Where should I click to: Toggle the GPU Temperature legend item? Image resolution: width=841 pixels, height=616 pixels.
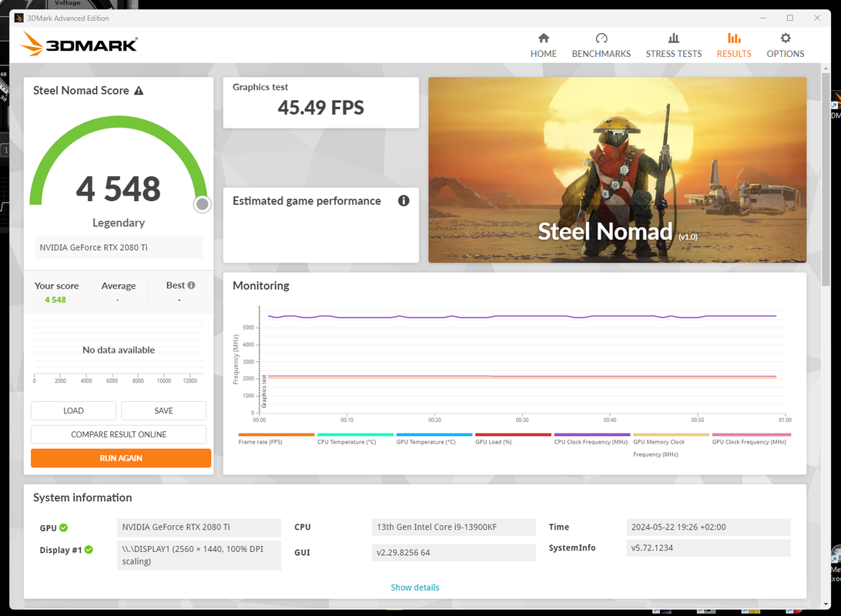[x=434, y=439]
